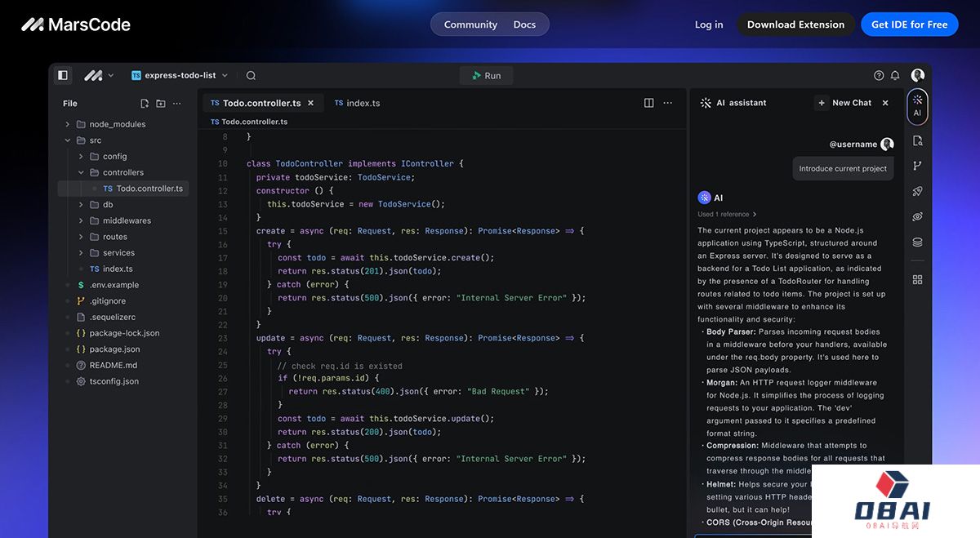
Task: Expand the node_modules folder
Action: point(67,124)
